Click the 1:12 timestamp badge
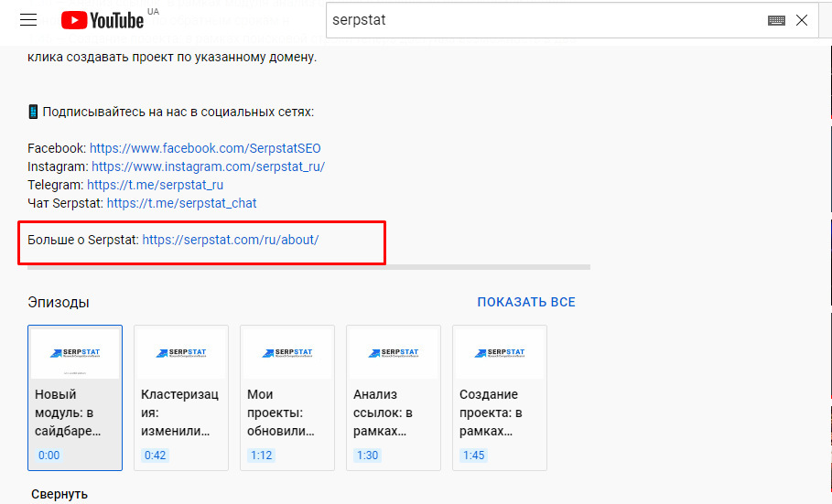 261,456
